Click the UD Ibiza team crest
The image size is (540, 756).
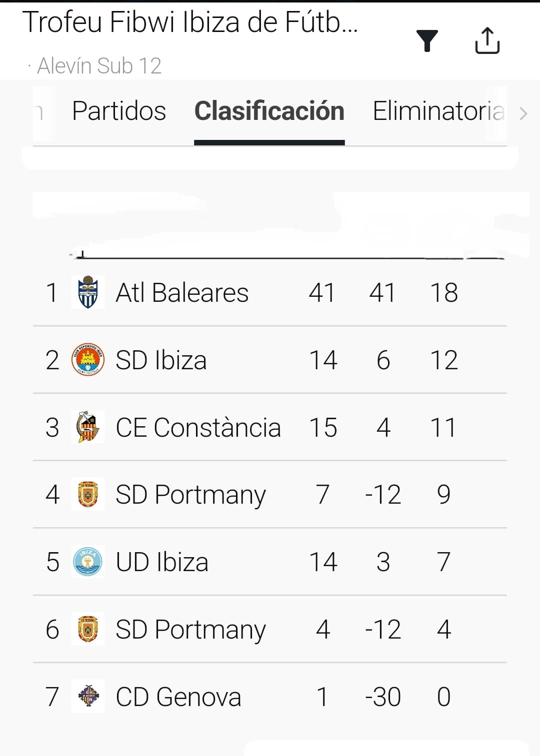pyautogui.click(x=88, y=562)
